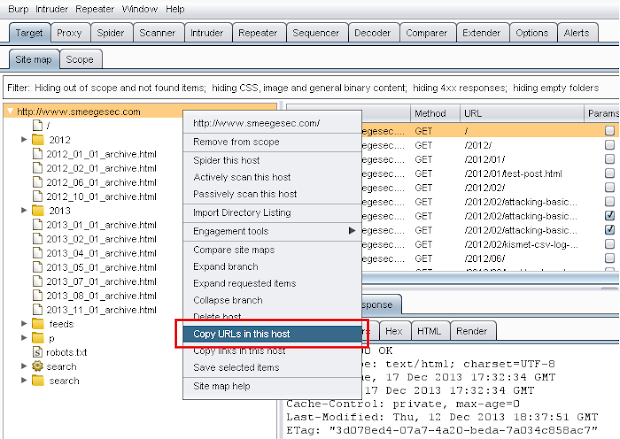This screenshot has width=620, height=439.
Task: Click file icon of 2012_01_01_archive.html
Action: [38, 154]
